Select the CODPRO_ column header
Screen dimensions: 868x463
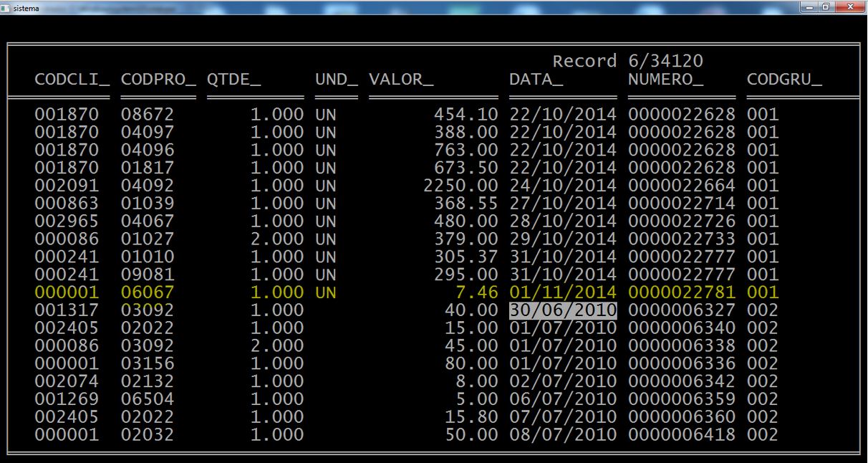158,80
